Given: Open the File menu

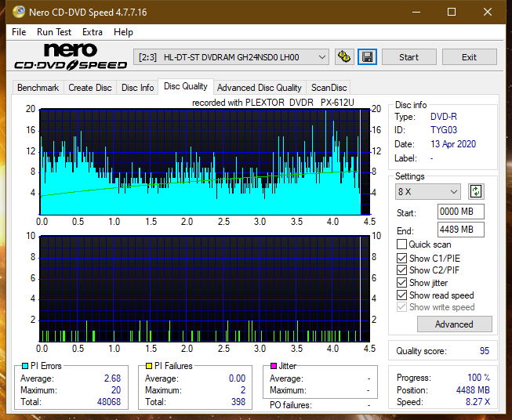Looking at the screenshot, I should [19, 32].
